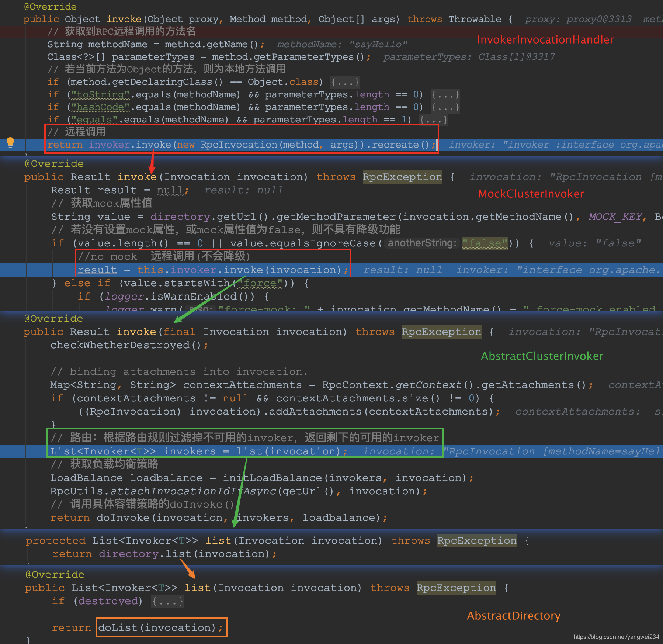Expand folded block on "toString" if-line

[x=445, y=94]
